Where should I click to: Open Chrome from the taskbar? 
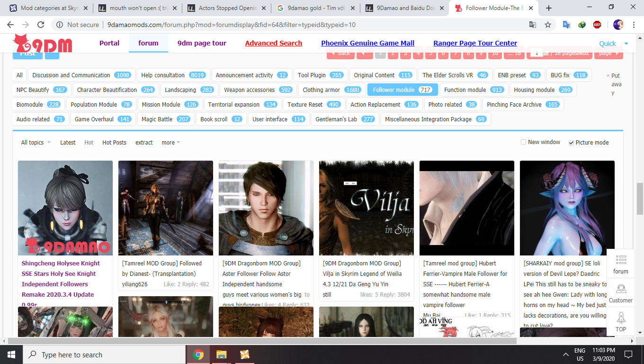pos(198,355)
